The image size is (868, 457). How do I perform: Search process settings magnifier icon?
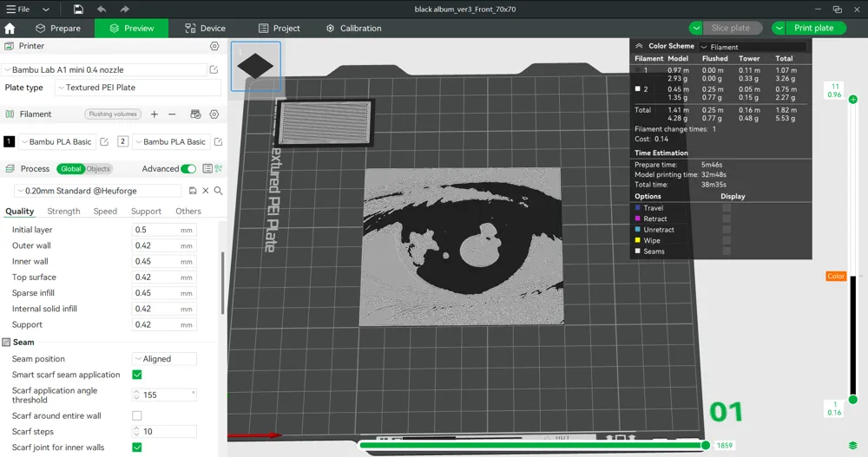[219, 190]
